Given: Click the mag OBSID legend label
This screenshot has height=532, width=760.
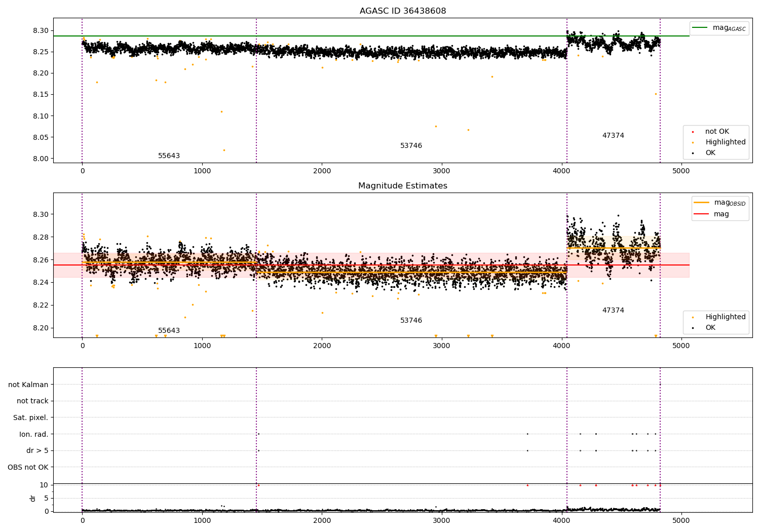Looking at the screenshot, I should click(x=730, y=203).
